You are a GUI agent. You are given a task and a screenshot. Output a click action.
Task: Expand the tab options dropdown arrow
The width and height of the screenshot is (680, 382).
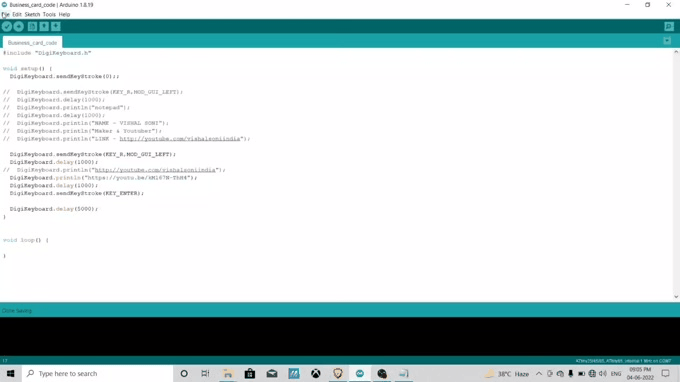667,41
